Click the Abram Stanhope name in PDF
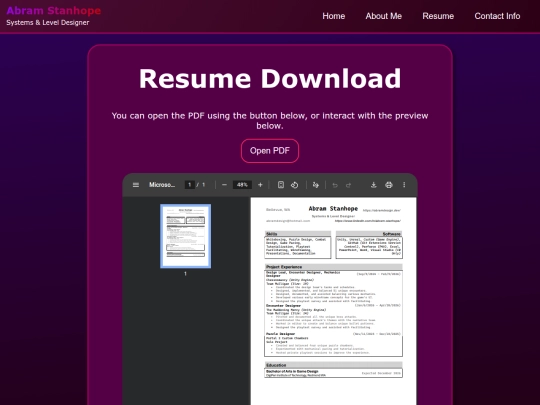540x405 pixels. pyautogui.click(x=333, y=209)
